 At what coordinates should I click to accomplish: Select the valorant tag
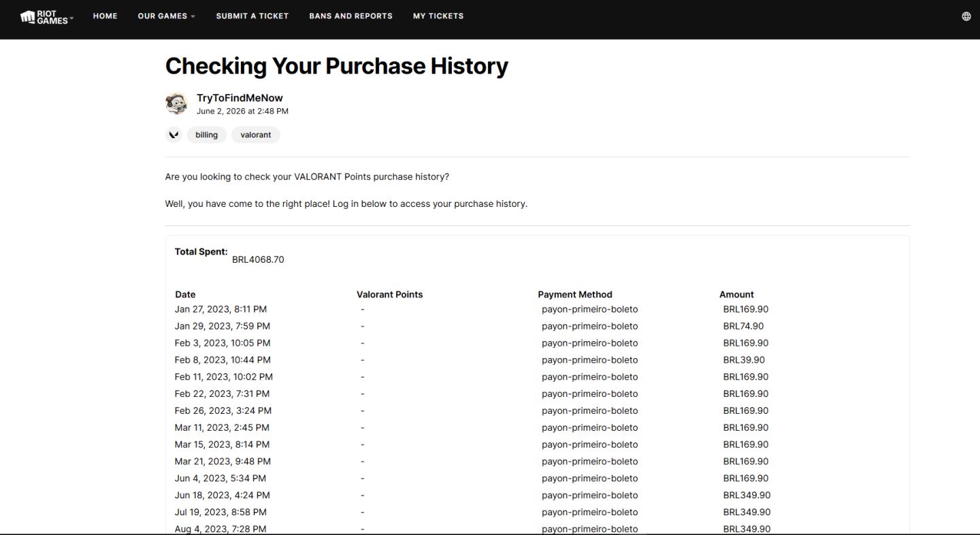pyautogui.click(x=256, y=135)
